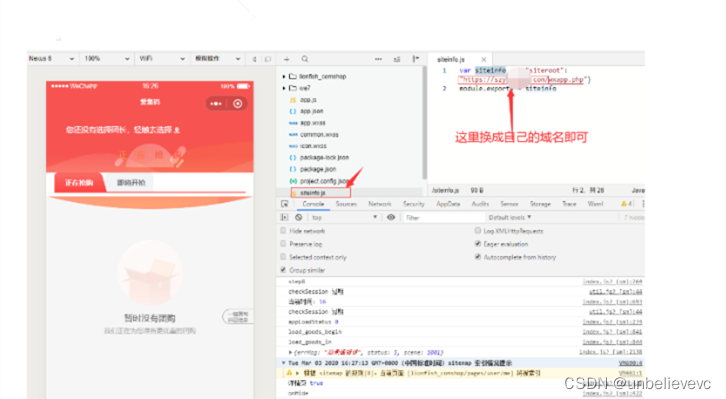Expand the errMsg object log entry
The image size is (726, 399).
[x=290, y=353]
